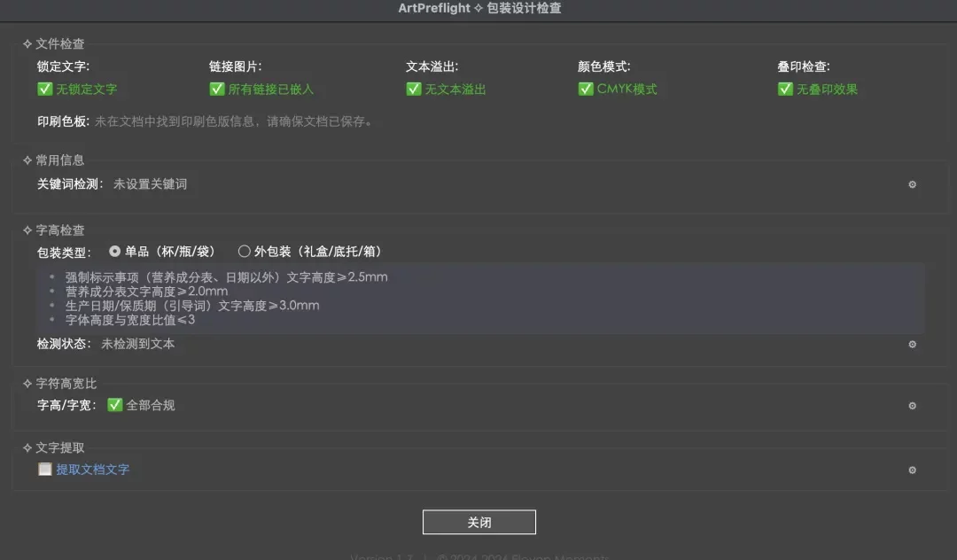The width and height of the screenshot is (957, 560).
Task: Collapse the 文件检查 section header
Action: coord(54,44)
